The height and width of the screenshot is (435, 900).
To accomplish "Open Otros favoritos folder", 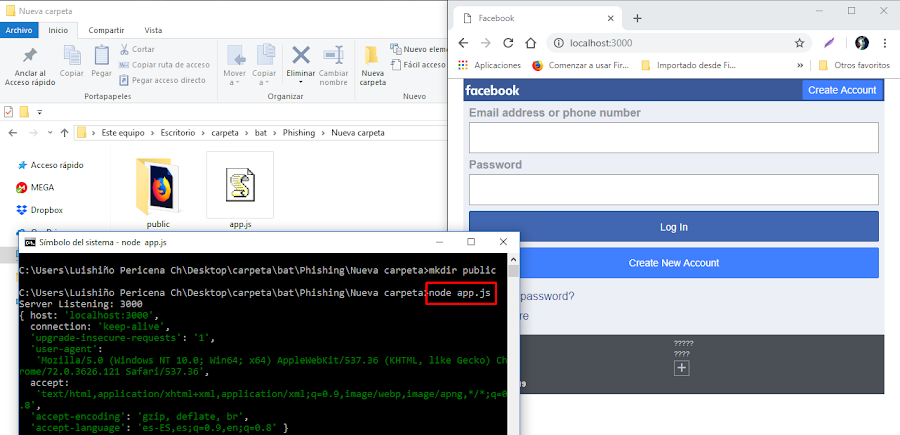I will tap(854, 65).
